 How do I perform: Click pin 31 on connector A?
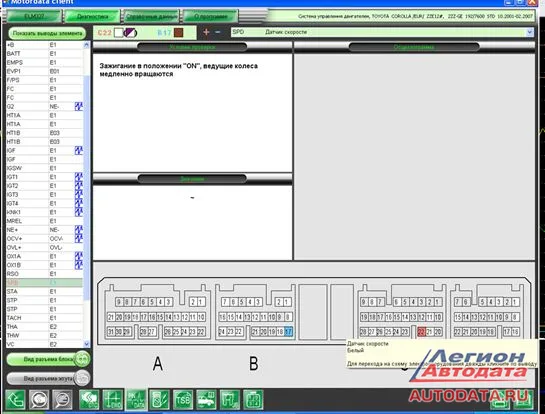pos(111,332)
